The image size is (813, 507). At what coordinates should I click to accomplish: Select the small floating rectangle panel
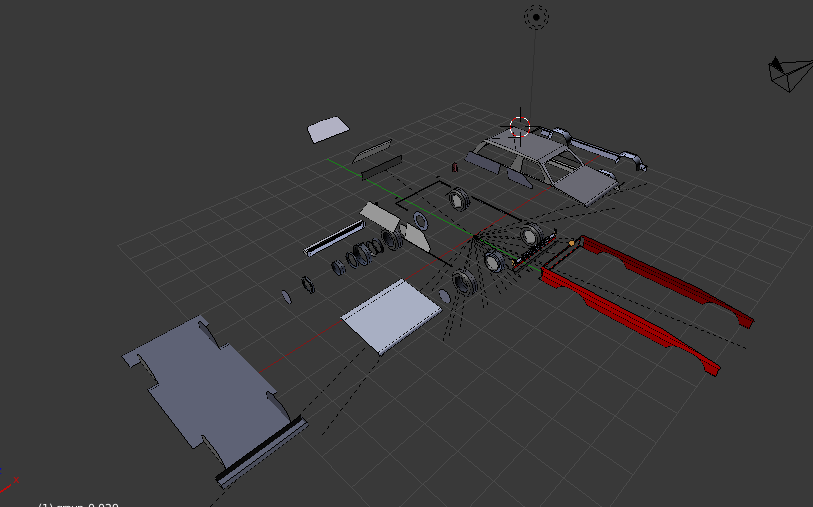[x=328, y=129]
